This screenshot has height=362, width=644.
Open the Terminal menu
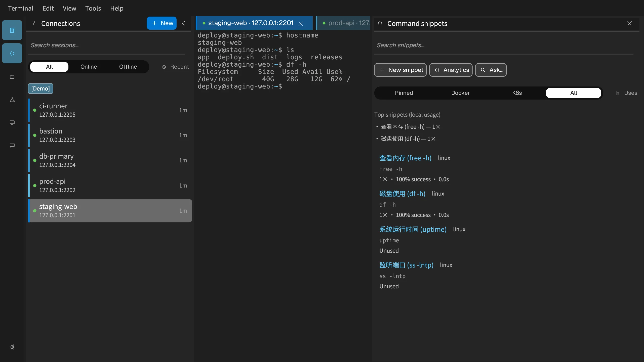[x=21, y=8]
